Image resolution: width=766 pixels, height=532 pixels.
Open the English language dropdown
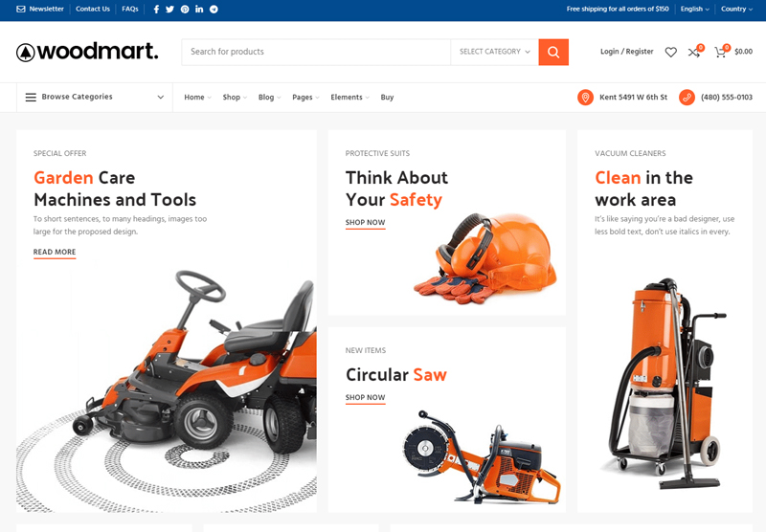click(x=694, y=9)
